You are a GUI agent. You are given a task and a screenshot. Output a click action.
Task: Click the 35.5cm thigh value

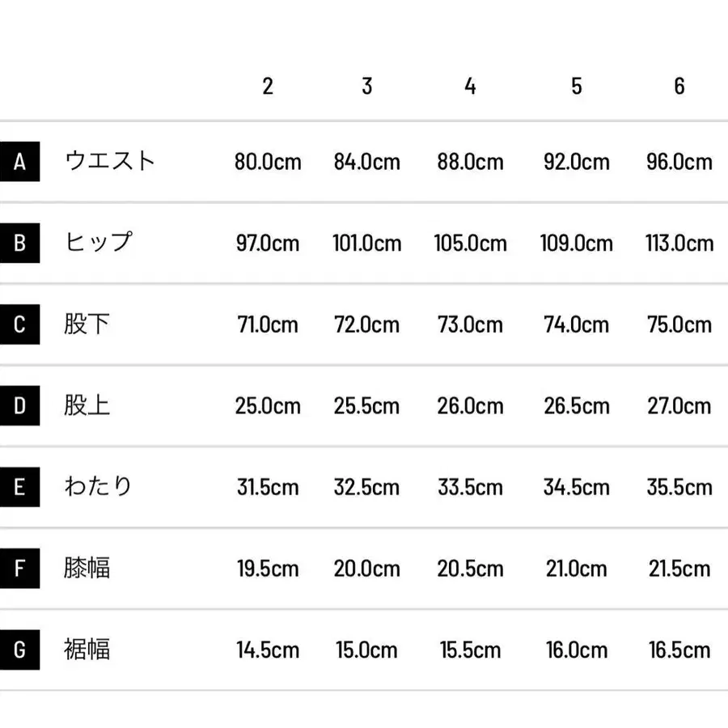point(679,487)
